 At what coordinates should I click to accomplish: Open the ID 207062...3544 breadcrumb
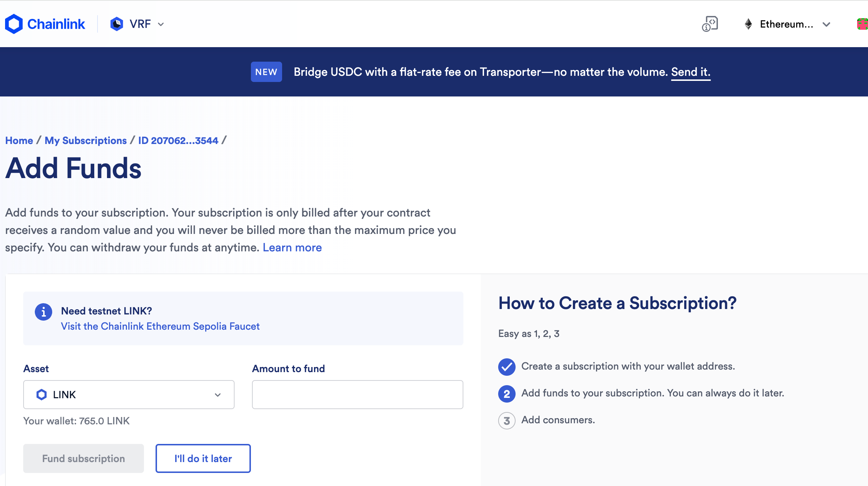coord(178,140)
